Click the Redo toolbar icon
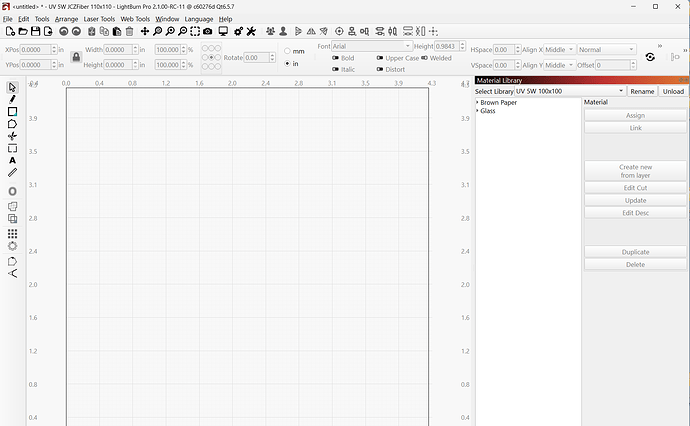The height and width of the screenshot is (426, 690). pos(77,31)
